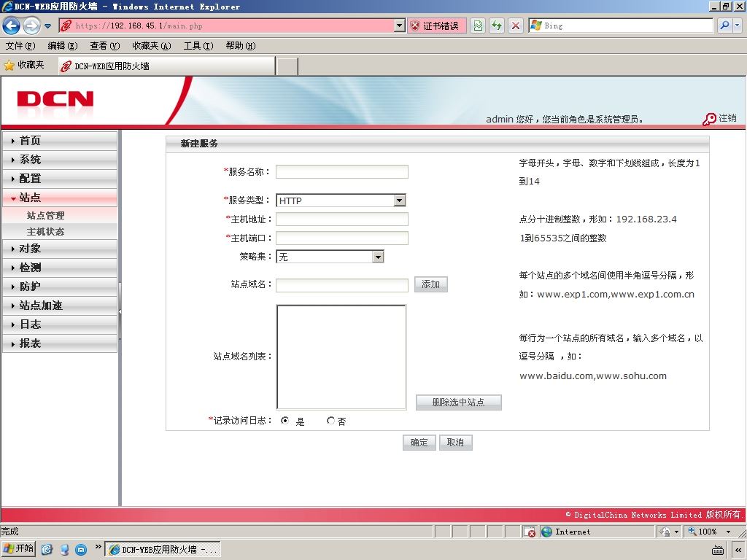Image resolution: width=747 pixels, height=560 pixels.
Task: Click the protected mode lock icon
Action: point(665,532)
